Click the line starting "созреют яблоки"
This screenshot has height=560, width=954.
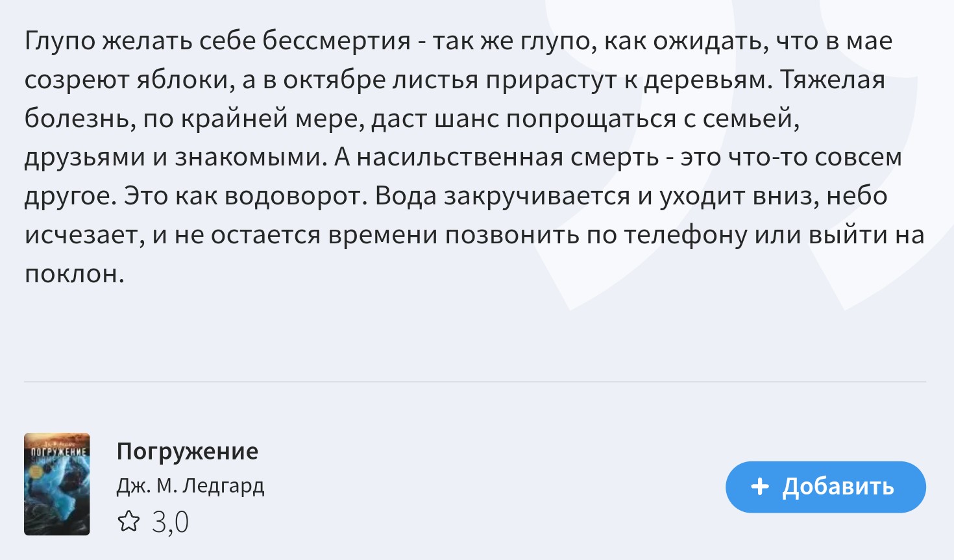pyautogui.click(x=455, y=80)
